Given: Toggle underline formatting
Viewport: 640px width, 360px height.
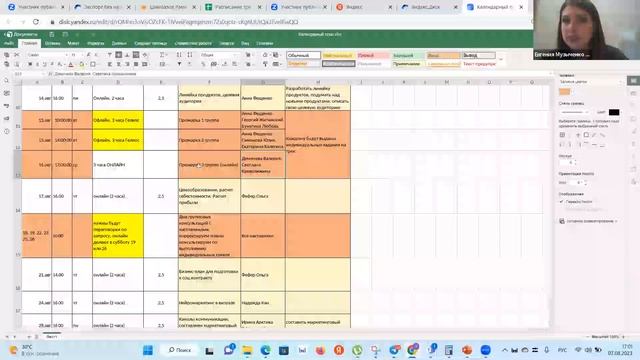Looking at the screenshot, I should [44, 64].
